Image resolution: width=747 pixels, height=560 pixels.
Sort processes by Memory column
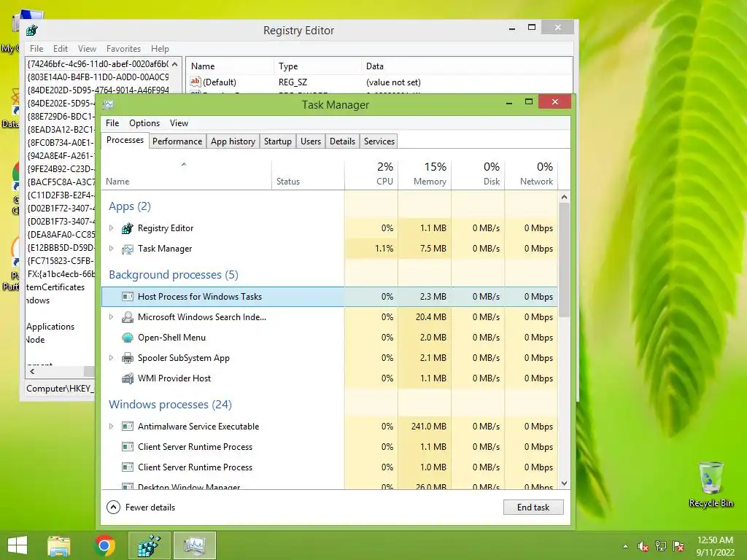425,174
